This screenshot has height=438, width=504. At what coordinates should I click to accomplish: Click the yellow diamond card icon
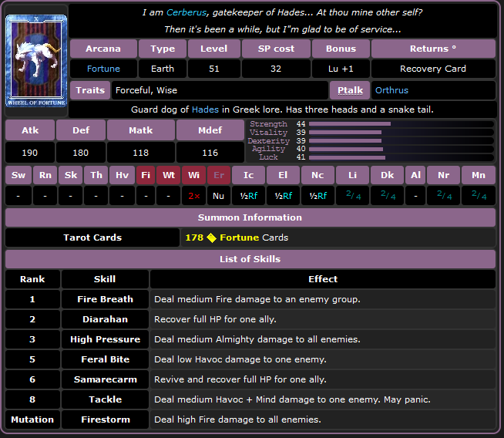pos(211,238)
